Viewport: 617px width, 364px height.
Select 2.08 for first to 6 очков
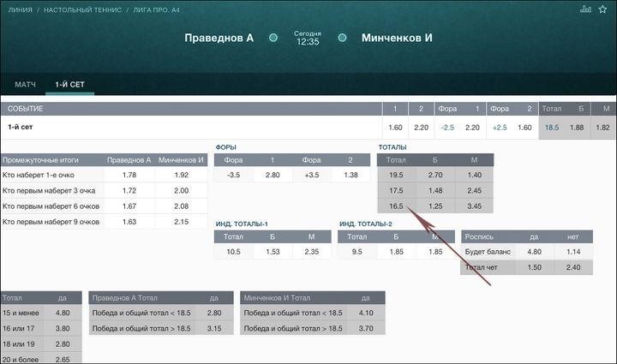pyautogui.click(x=182, y=206)
